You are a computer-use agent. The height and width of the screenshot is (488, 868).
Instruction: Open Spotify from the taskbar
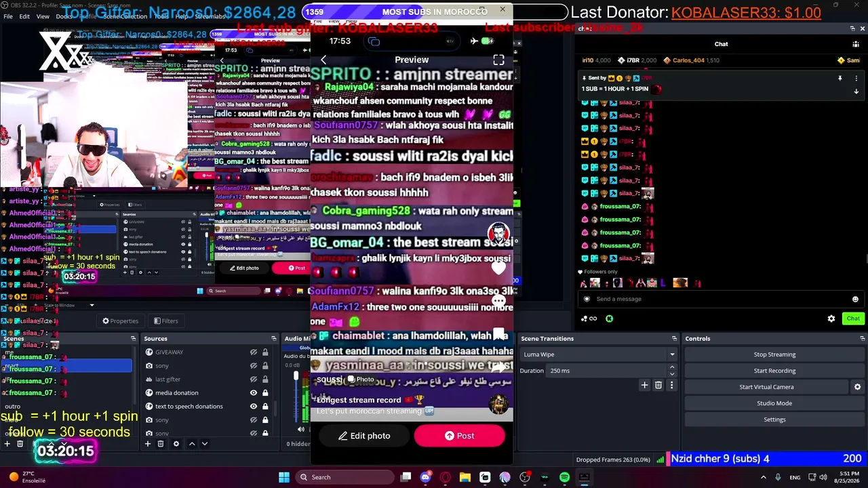[564, 477]
